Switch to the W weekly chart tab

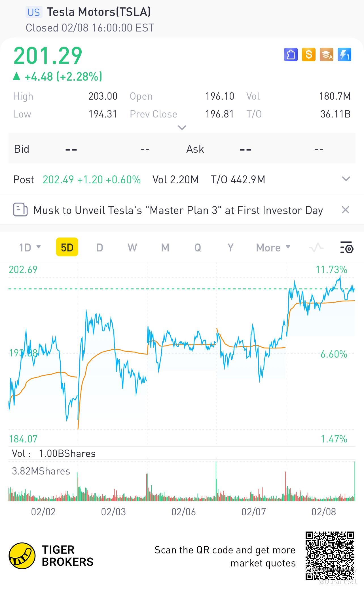coord(132,247)
